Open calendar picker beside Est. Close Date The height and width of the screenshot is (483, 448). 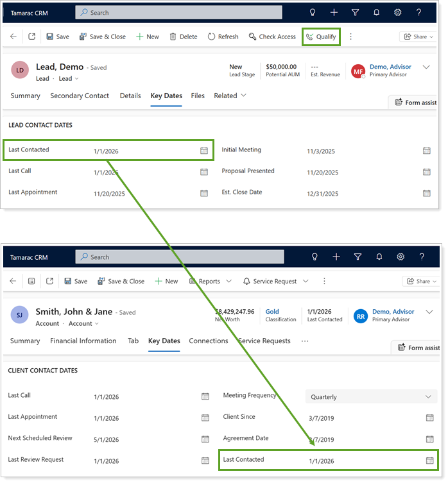pyautogui.click(x=427, y=192)
